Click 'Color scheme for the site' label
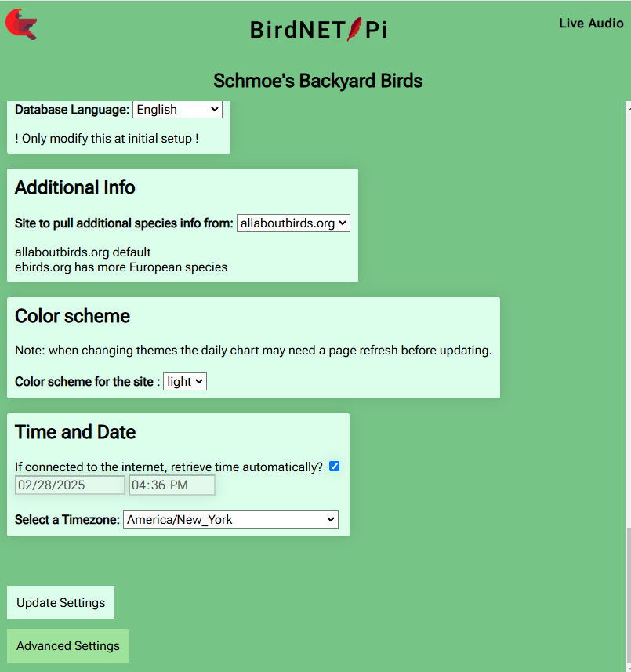Viewport: 631px width, 672px height. [87, 381]
